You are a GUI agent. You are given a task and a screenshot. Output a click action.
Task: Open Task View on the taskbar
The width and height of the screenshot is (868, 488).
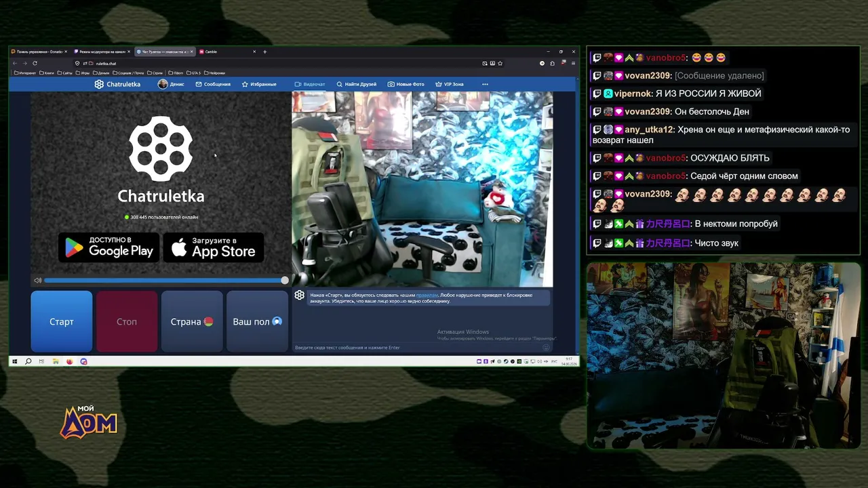tap(41, 361)
